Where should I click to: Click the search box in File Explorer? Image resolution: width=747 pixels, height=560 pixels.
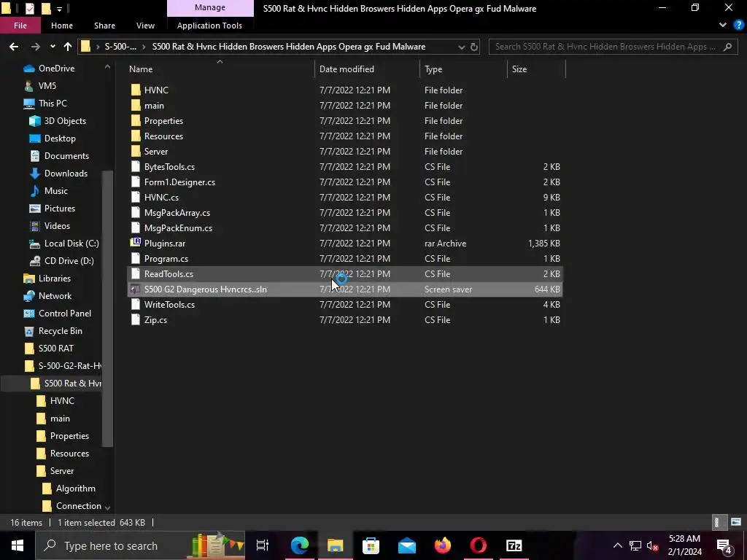pyautogui.click(x=613, y=47)
